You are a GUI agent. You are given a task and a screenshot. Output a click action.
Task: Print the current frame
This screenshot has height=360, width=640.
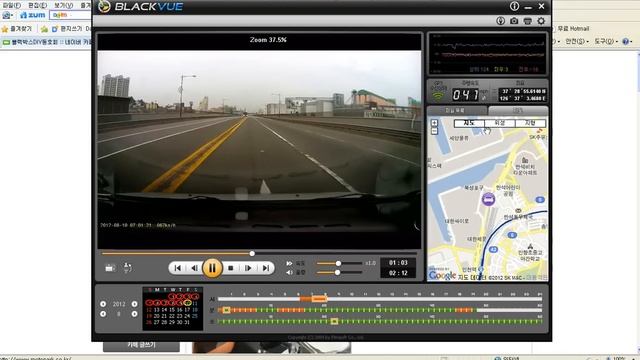click(x=527, y=21)
